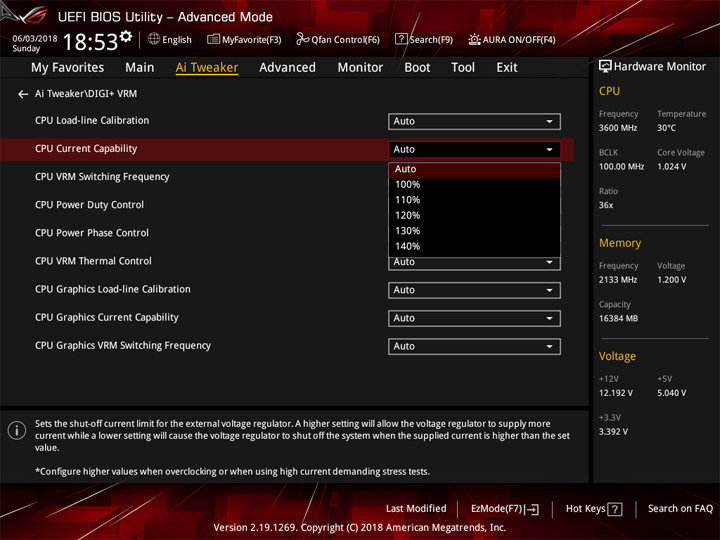The height and width of the screenshot is (540, 720).
Task: Select CPU Power Phase Control label
Action: click(x=92, y=233)
